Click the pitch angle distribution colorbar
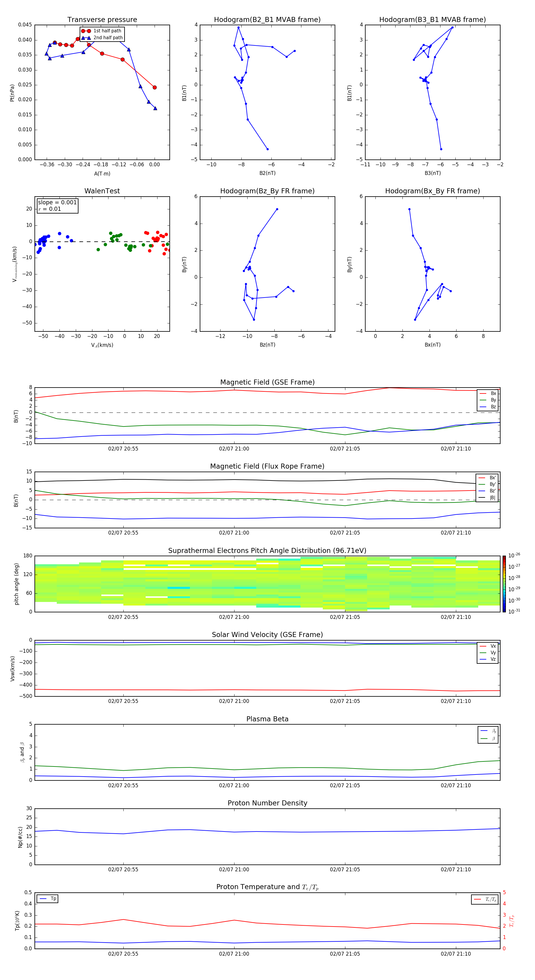This screenshot has height=980, width=535. [504, 584]
